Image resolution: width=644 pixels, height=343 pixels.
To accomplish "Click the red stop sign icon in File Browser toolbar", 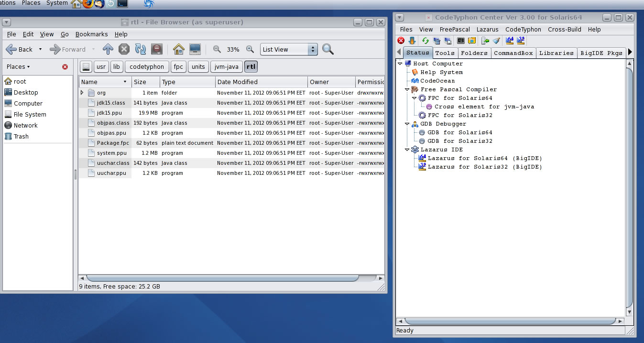I will pyautogui.click(x=156, y=49).
